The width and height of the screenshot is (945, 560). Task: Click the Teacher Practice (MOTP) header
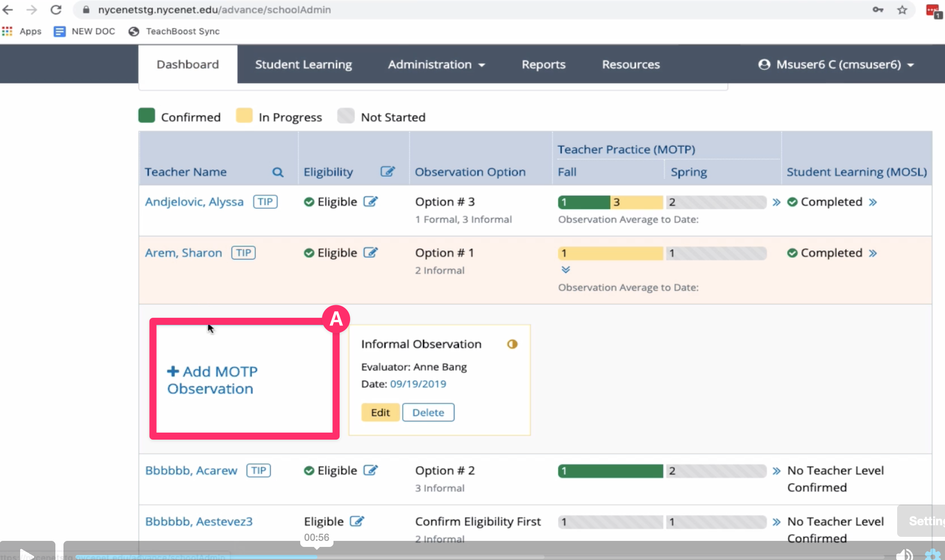pyautogui.click(x=626, y=150)
